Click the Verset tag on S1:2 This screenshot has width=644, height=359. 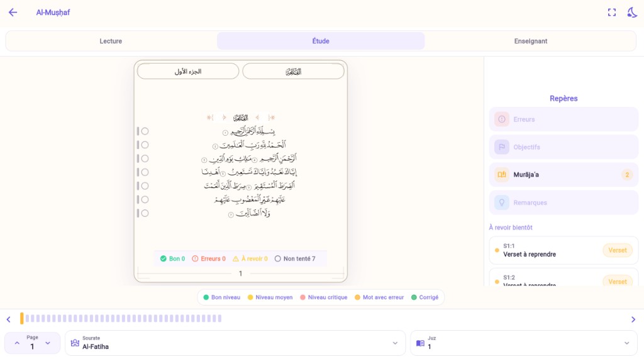click(x=618, y=282)
